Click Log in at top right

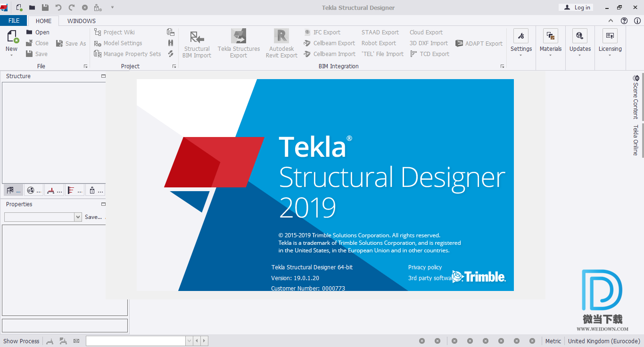tap(576, 8)
